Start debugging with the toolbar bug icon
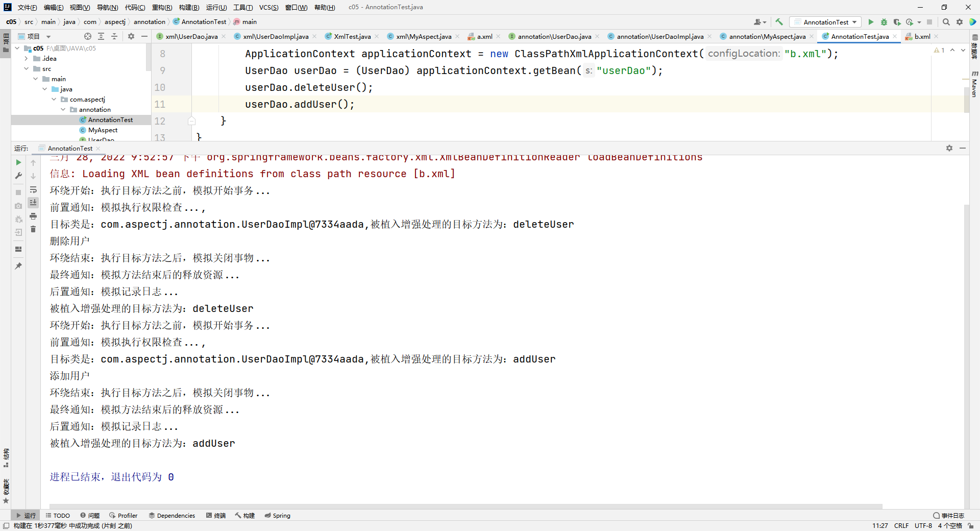 click(x=884, y=22)
